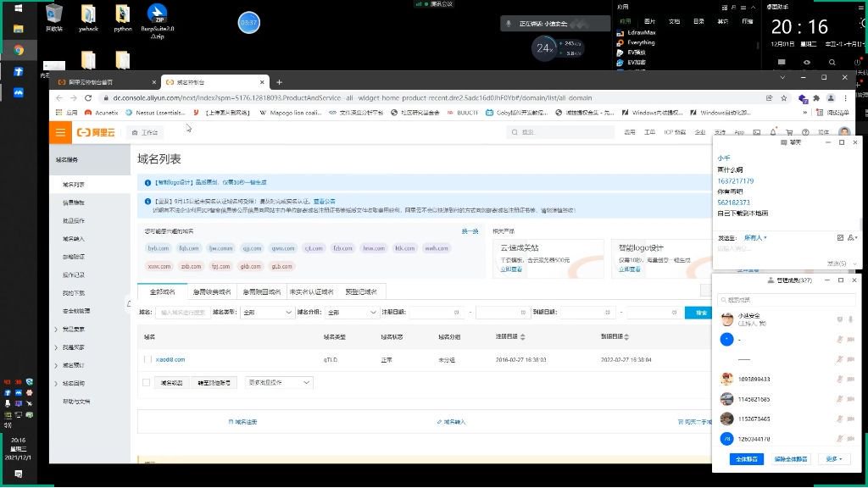This screenshot has width=868, height=488.
Task: Click the search box in the Aliyun header
Action: coord(560,132)
